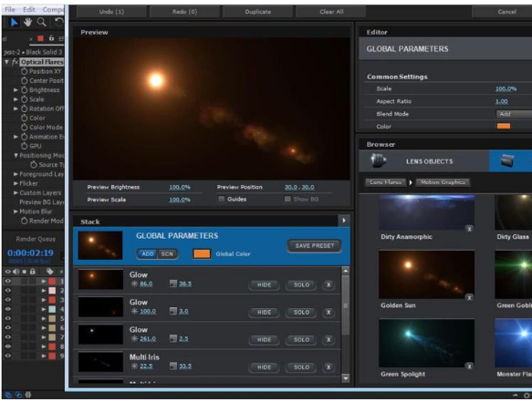
Task: Select the arrow Selection tool
Action: click(15, 23)
